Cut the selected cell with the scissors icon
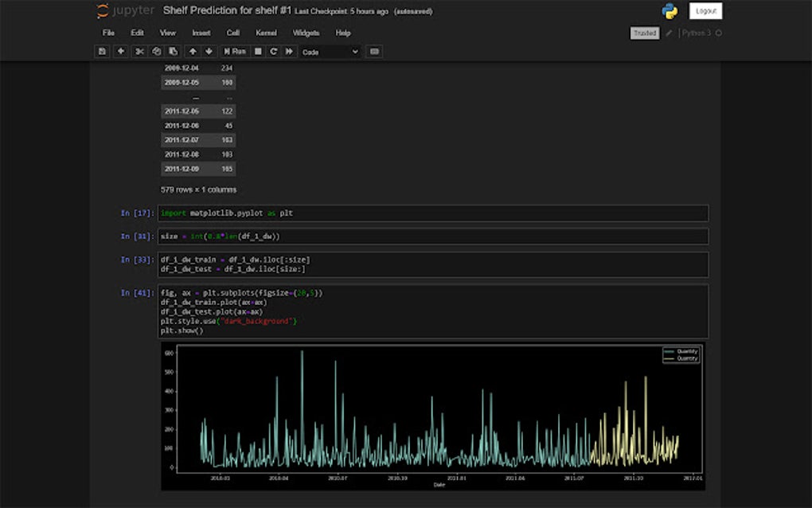The width and height of the screenshot is (812, 508). [139, 51]
